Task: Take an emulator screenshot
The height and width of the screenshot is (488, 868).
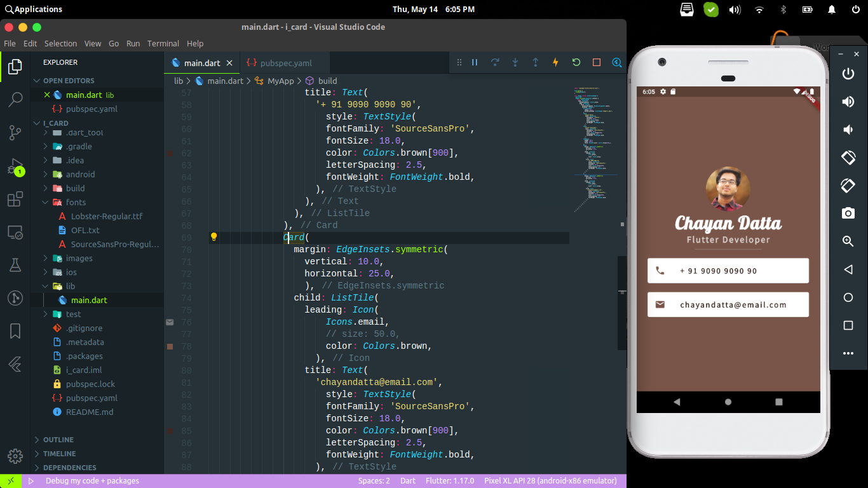Action: coord(848,213)
